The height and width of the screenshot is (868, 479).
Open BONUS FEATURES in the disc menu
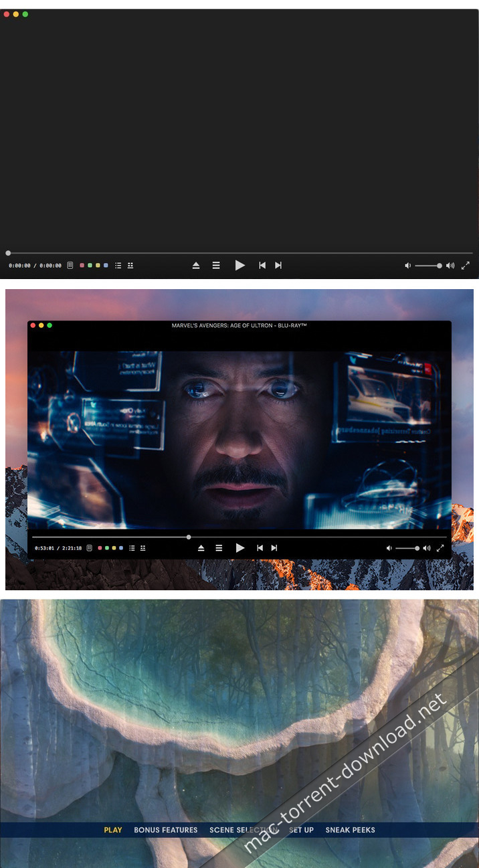pos(166,830)
